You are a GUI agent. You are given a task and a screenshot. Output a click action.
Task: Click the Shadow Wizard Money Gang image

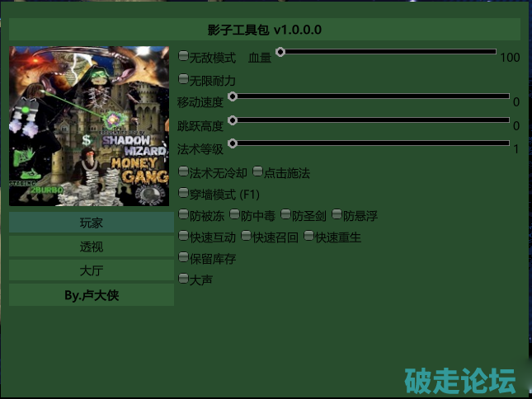89,125
